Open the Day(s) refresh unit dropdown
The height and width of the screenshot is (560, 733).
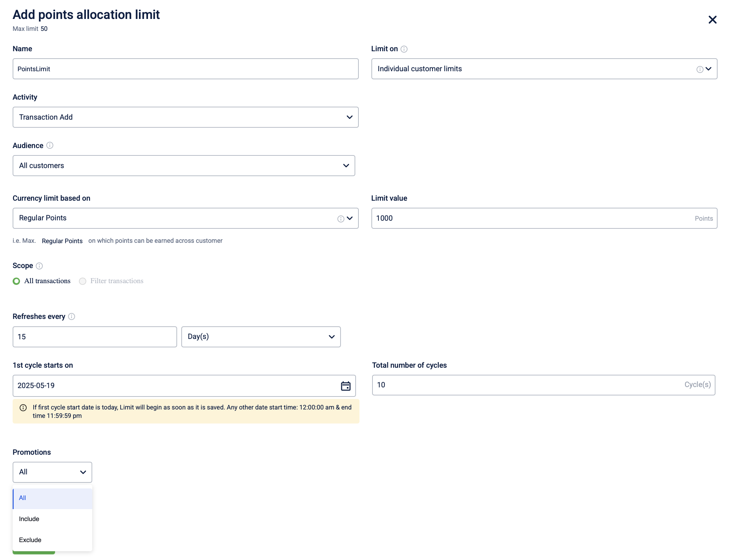coord(261,337)
